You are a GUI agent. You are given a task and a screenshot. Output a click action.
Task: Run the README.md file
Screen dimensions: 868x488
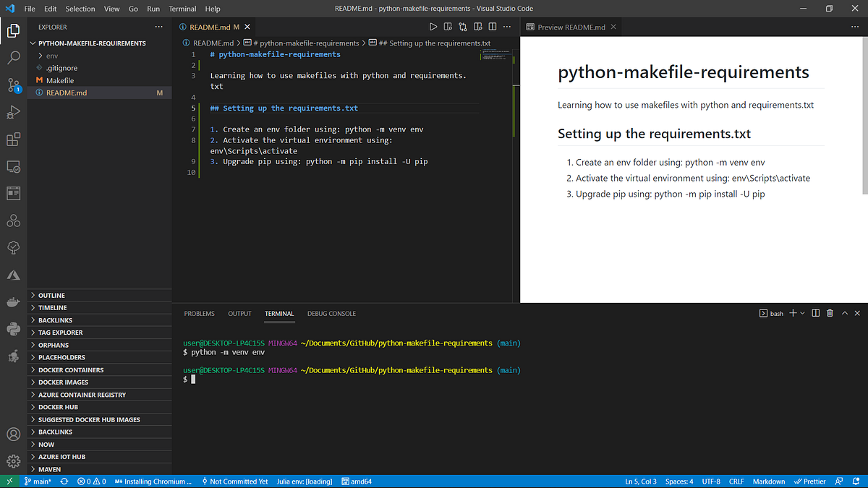click(x=433, y=26)
